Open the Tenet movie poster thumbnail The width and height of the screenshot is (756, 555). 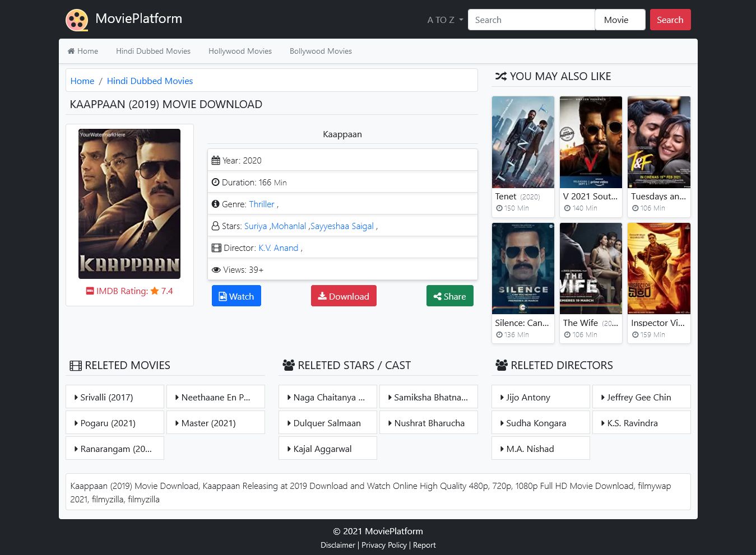523,143
